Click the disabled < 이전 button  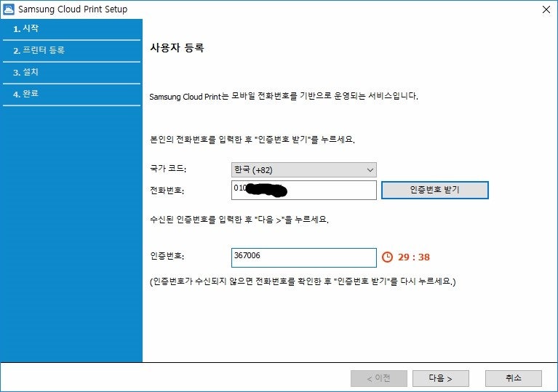tap(378, 378)
